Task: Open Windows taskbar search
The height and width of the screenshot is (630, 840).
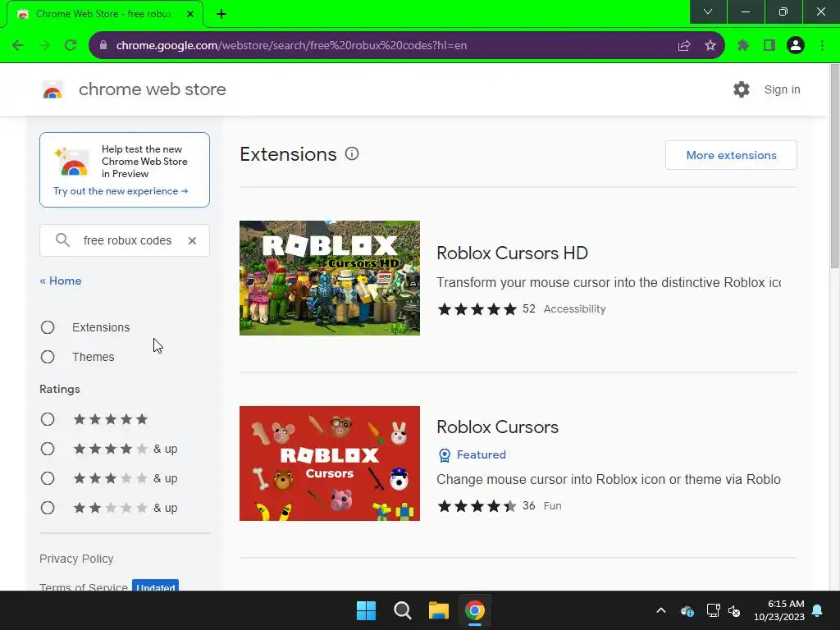Action: click(x=402, y=610)
